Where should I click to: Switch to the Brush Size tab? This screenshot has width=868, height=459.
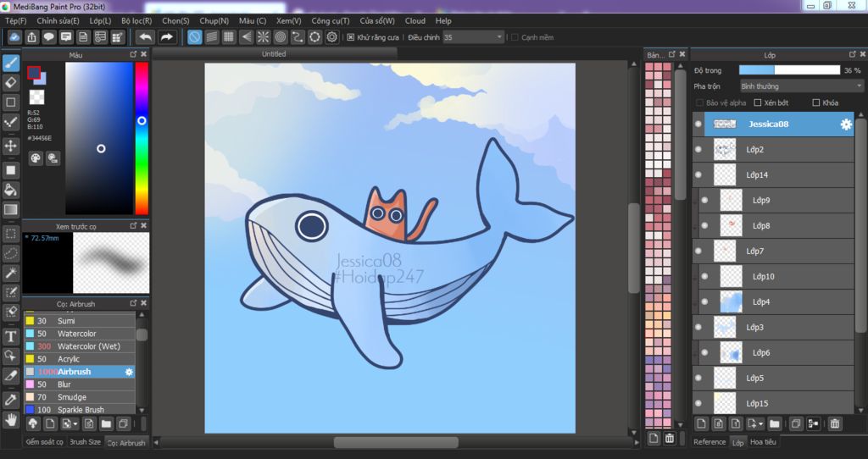point(86,442)
